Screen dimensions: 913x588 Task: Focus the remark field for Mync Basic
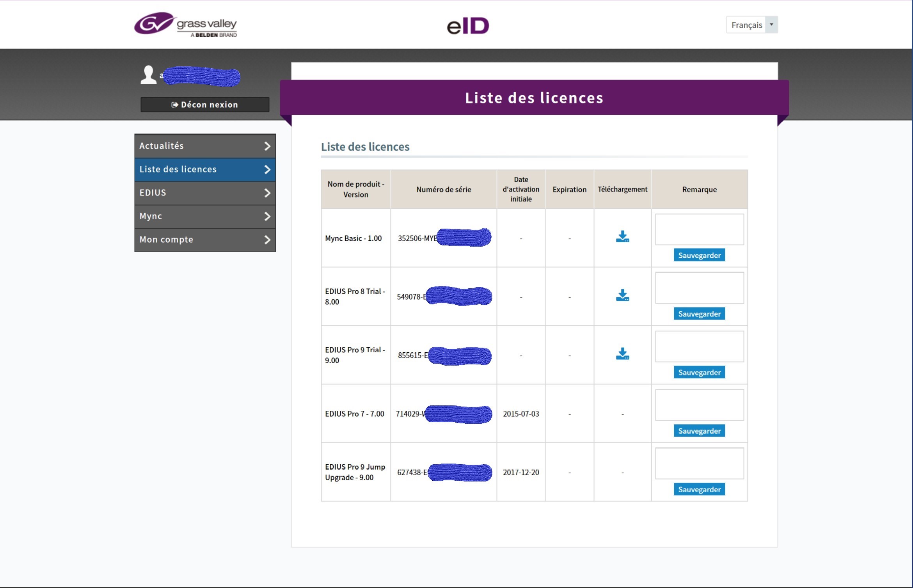[x=699, y=229]
